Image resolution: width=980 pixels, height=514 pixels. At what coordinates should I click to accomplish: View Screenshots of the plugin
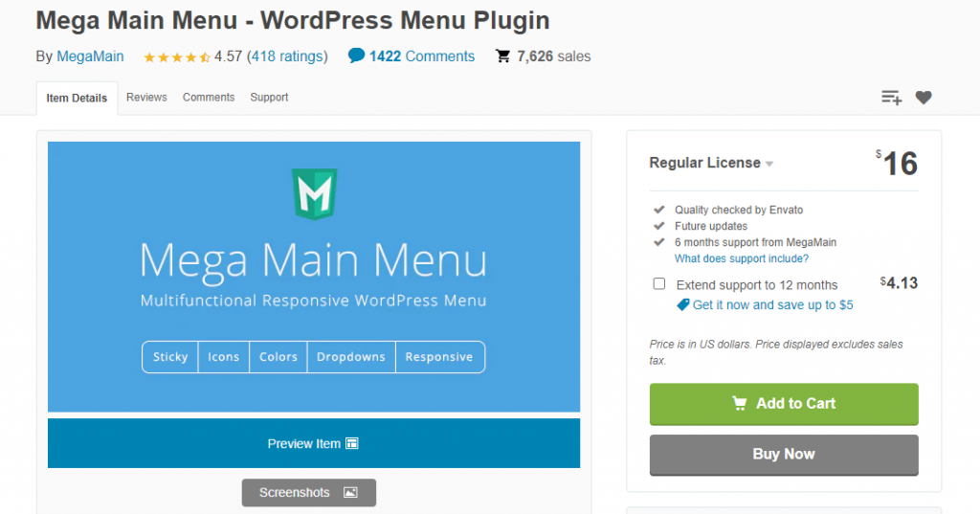pos(309,493)
